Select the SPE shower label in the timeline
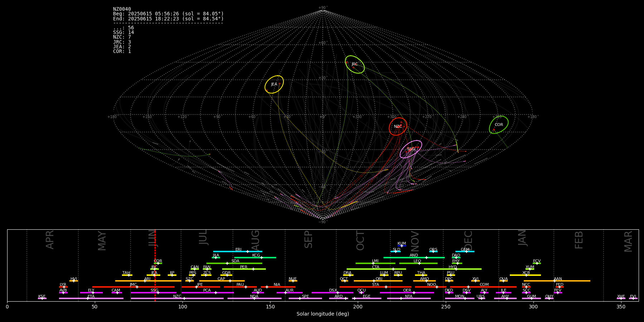The image size is (644, 322). (x=305, y=297)
